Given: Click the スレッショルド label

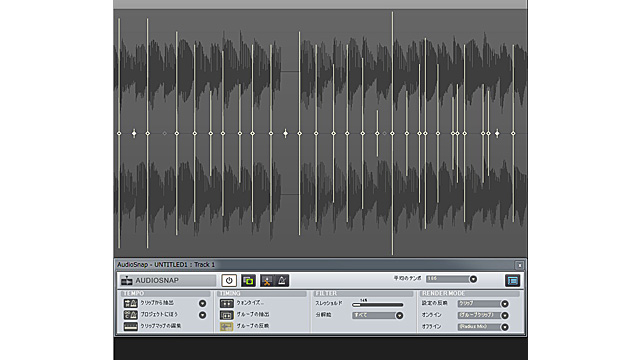Looking at the screenshot, I should [329, 303].
